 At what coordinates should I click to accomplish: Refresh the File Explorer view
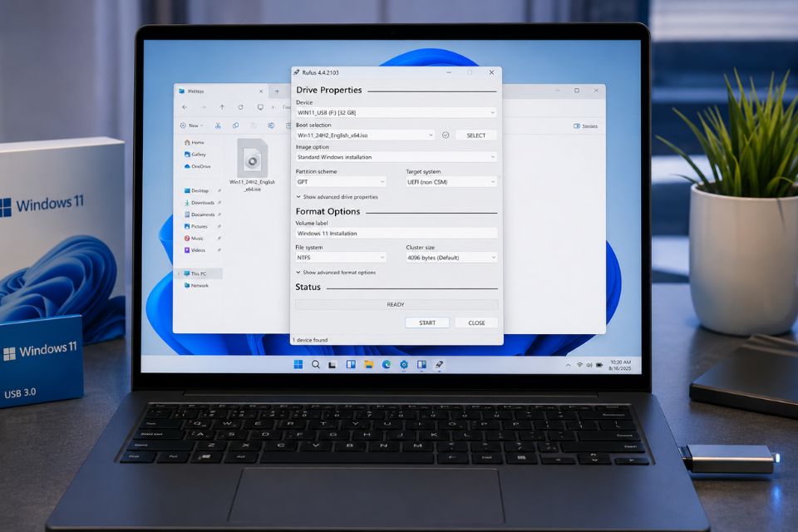pos(240,107)
